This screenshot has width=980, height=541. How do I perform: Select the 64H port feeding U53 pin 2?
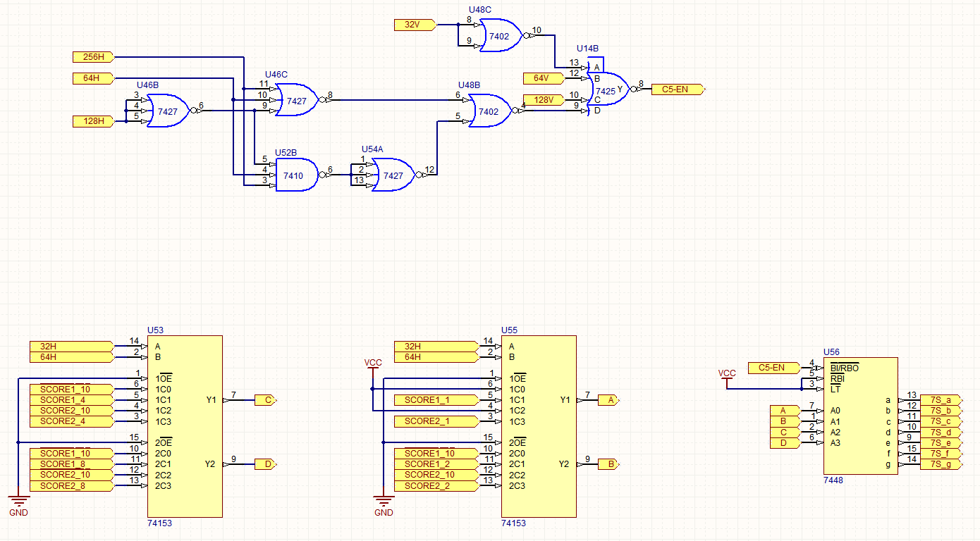coord(71,357)
